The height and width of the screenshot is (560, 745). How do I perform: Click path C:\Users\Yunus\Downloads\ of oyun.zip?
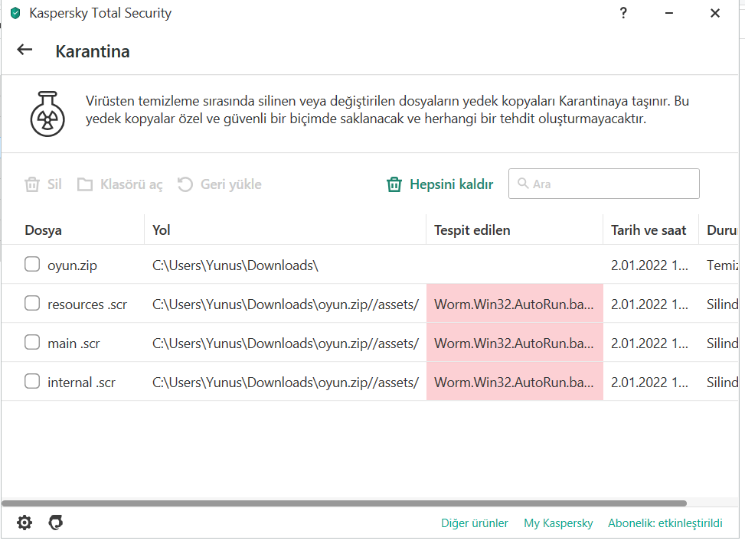(235, 265)
